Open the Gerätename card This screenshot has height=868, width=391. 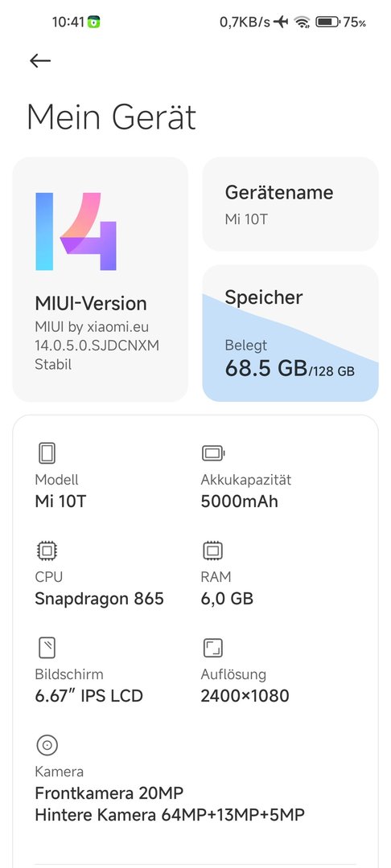(x=290, y=204)
